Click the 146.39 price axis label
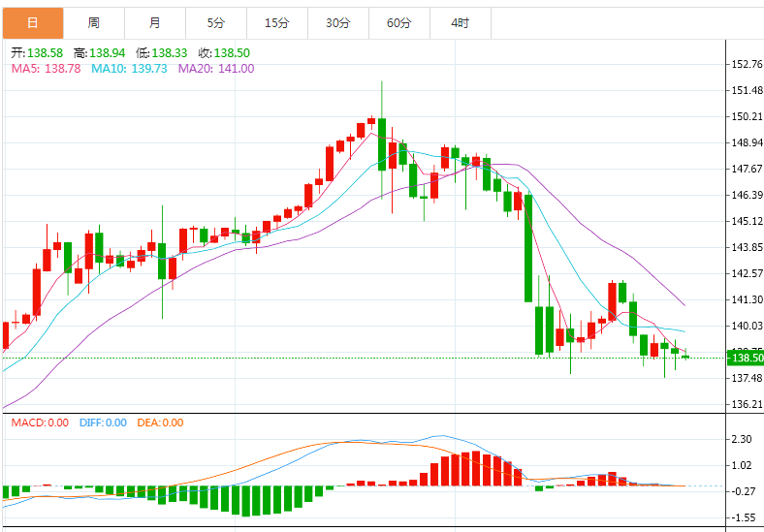This screenshot has width=764, height=532. [x=747, y=195]
